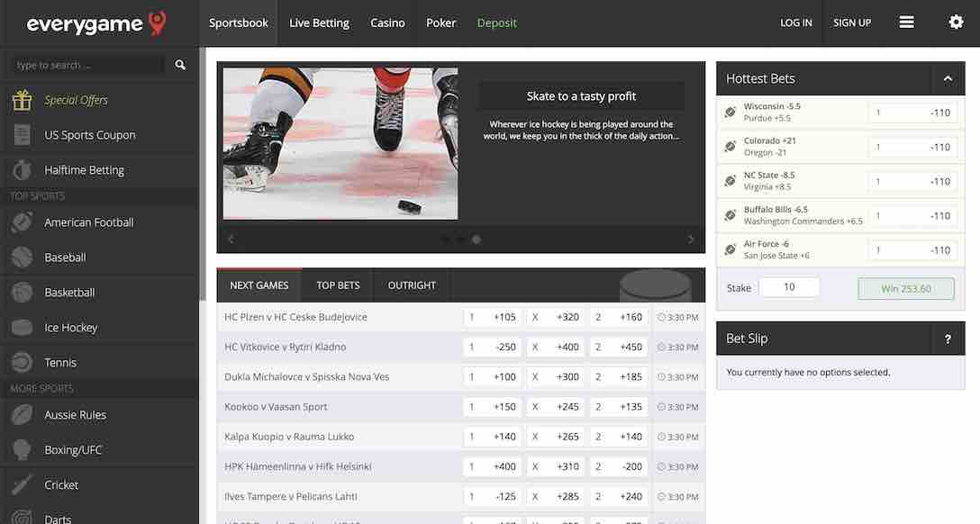Click the Wisconsin -110 odds box
The height and width of the screenshot is (524, 980).
913,113
